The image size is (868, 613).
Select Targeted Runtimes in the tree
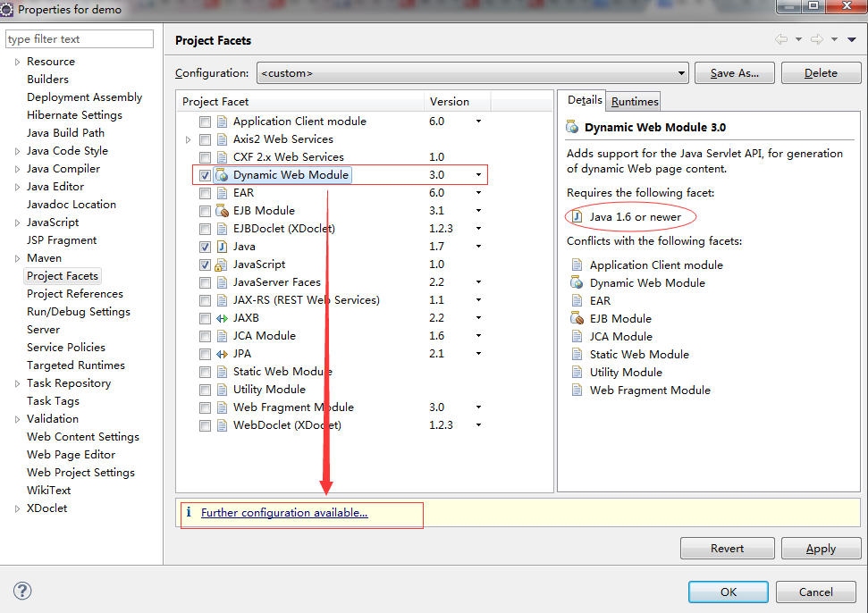(76, 365)
